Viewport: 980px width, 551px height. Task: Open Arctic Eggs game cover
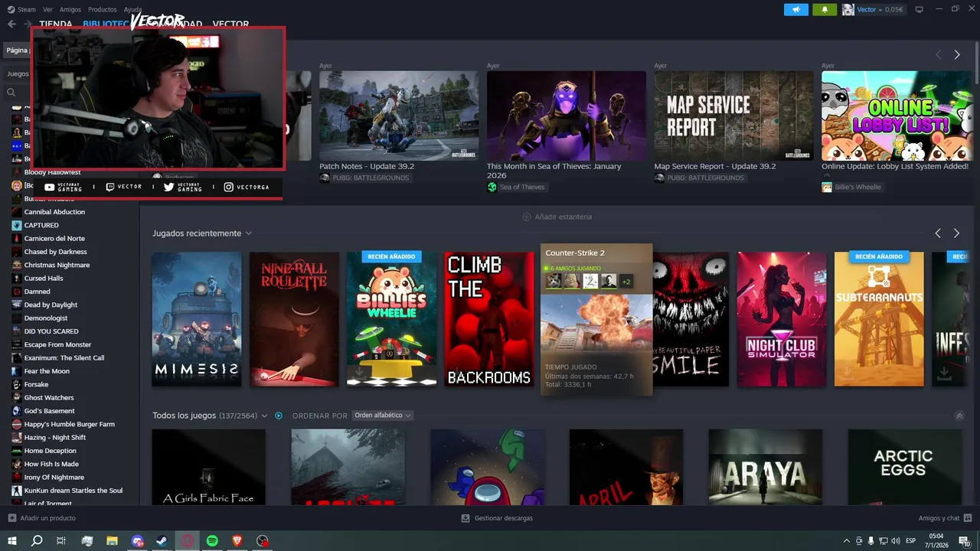(905, 467)
